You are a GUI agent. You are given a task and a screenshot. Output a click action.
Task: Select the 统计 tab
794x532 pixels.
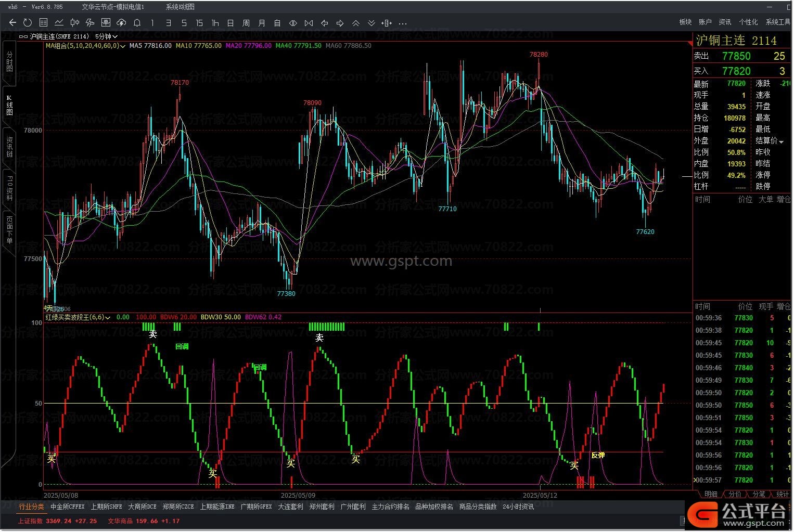[x=782, y=494]
